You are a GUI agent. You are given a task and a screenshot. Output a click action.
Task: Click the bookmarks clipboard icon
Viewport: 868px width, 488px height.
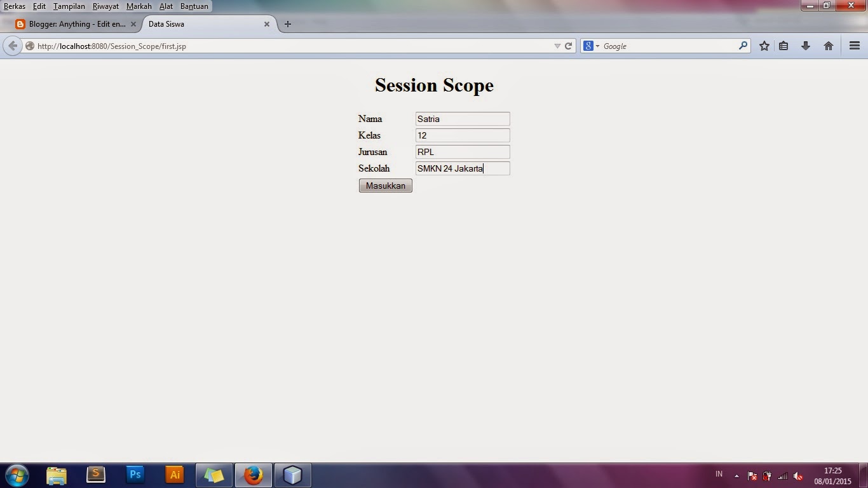(784, 46)
